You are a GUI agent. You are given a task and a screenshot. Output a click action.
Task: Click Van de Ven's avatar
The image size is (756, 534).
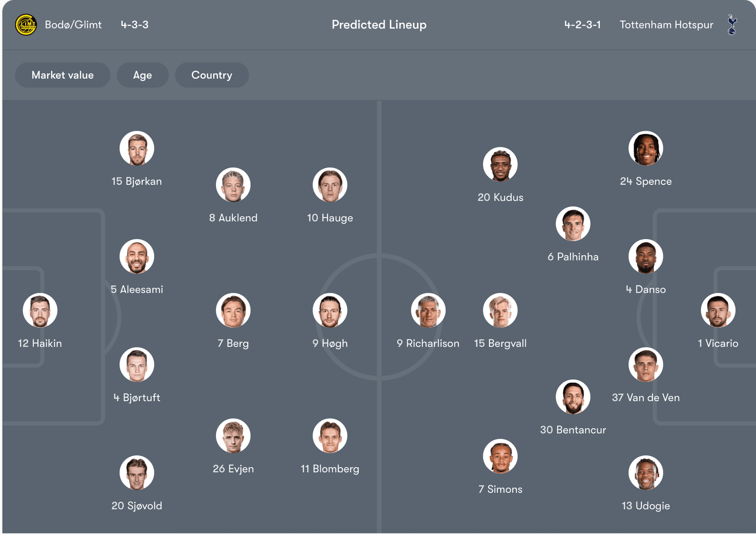[645, 364]
